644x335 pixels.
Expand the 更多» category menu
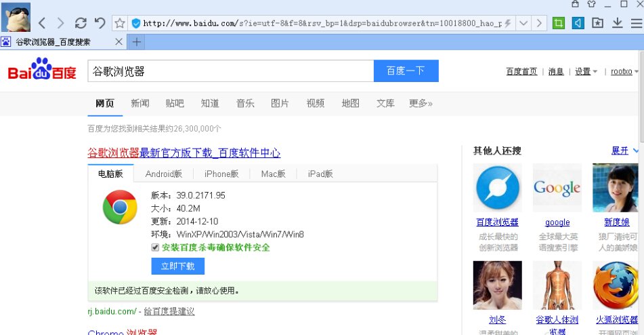pos(421,104)
